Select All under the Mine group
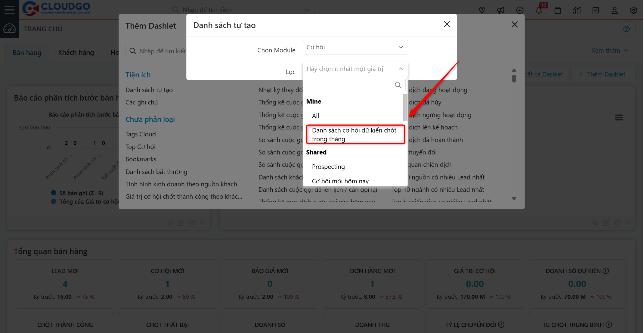The image size is (644, 333). (315, 116)
